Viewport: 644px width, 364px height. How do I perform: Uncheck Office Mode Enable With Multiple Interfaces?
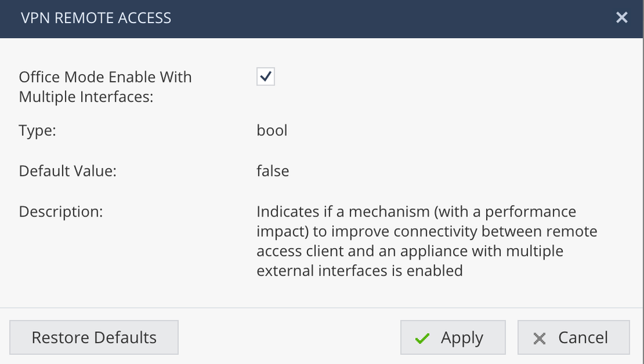click(266, 77)
